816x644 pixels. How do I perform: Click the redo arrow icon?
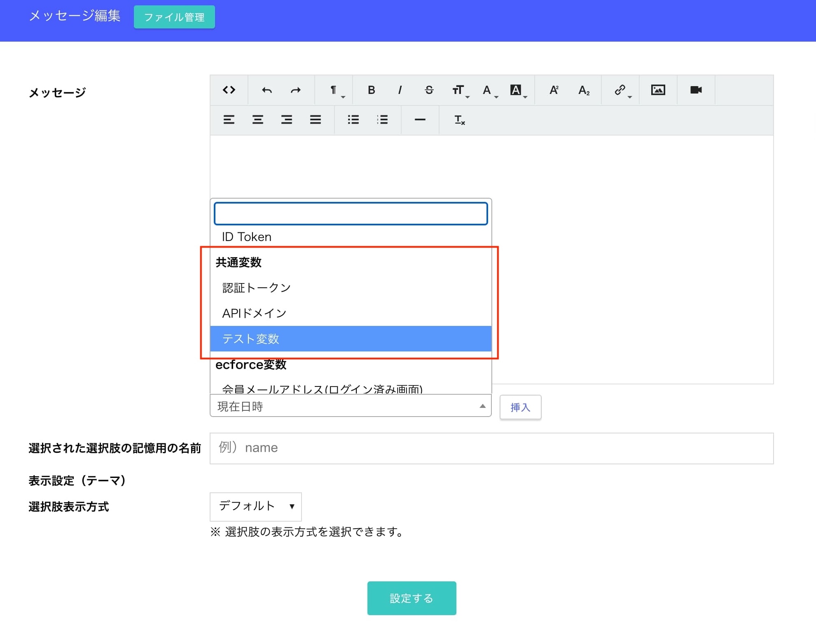(x=295, y=90)
